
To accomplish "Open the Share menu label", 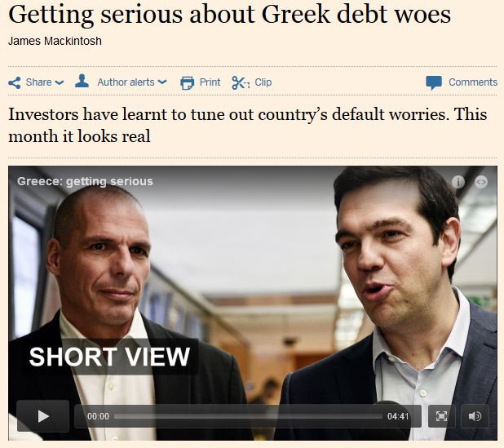I will click(38, 82).
